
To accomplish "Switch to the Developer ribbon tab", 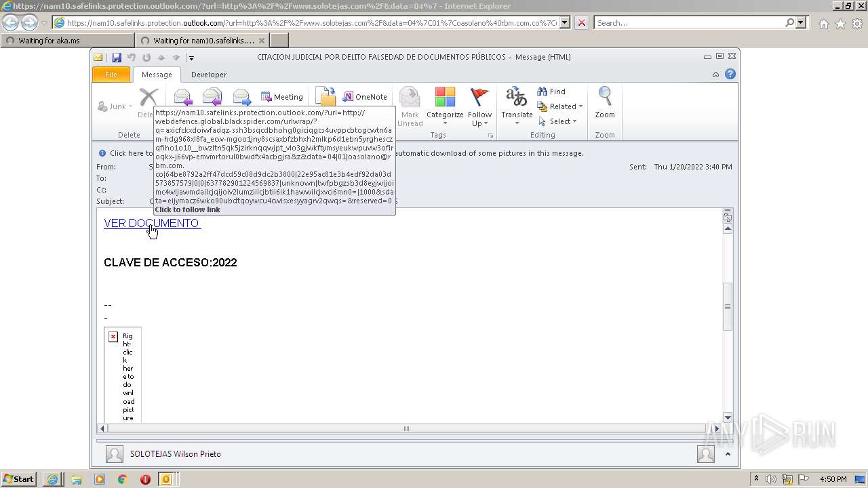I will (x=209, y=75).
